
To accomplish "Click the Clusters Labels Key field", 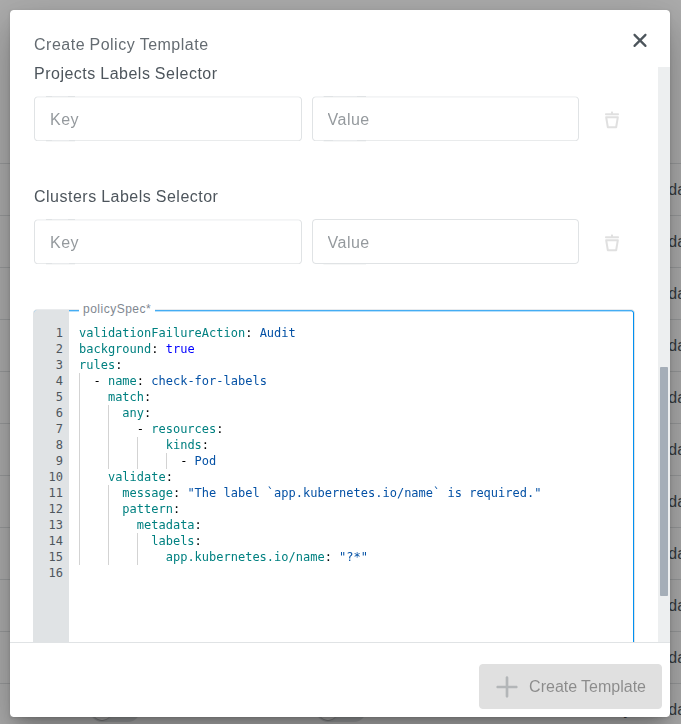I will click(168, 242).
